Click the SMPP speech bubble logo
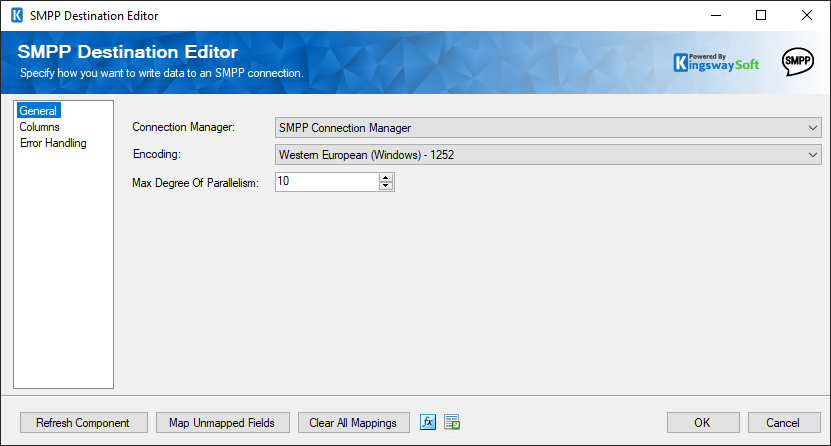Image resolution: width=831 pixels, height=446 pixels. 798,61
